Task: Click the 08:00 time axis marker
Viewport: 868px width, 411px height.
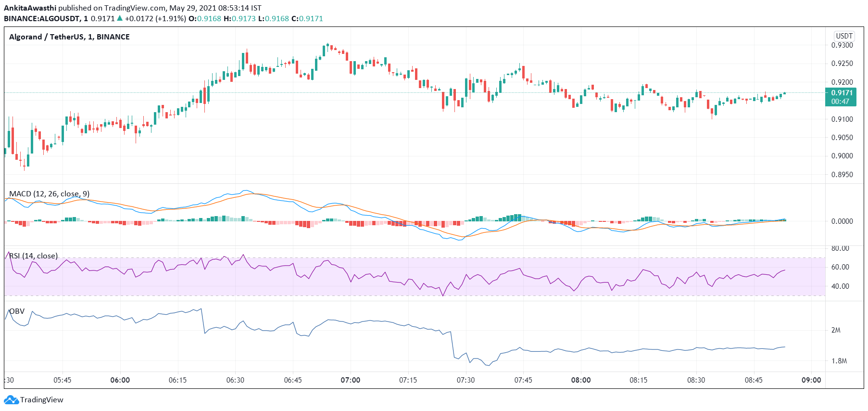Action: tap(581, 380)
